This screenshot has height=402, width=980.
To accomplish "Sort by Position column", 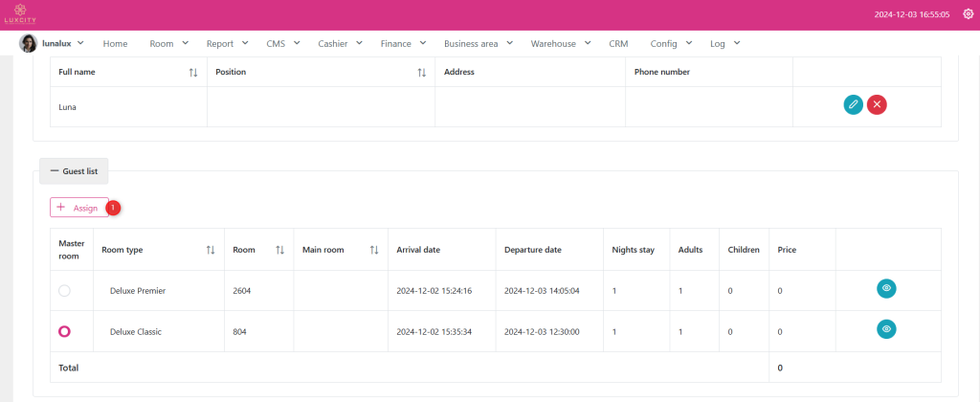I will point(421,73).
